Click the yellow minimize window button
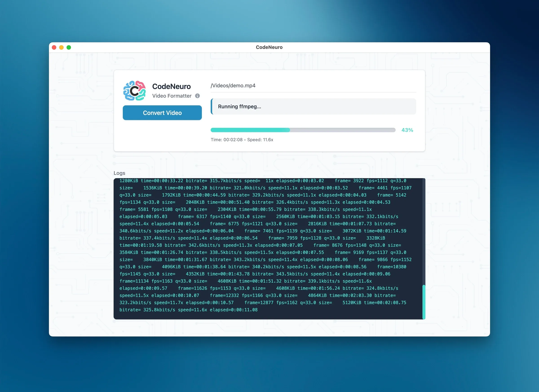 [x=62, y=47]
